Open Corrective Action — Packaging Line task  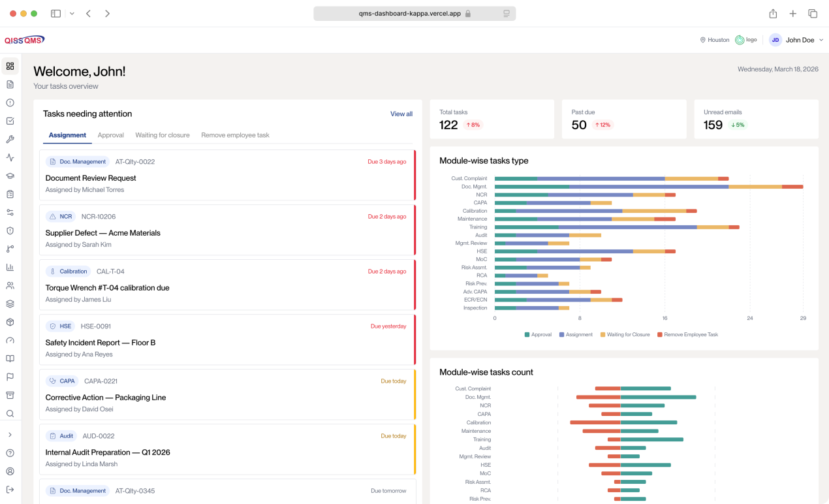(227, 394)
